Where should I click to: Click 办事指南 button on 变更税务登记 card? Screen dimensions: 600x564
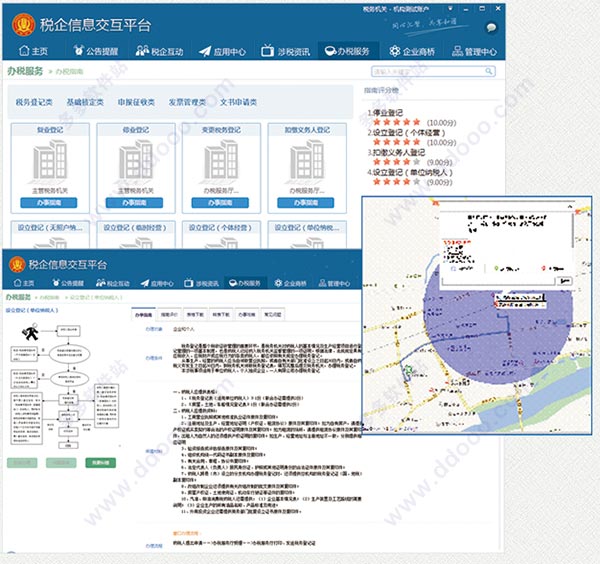220,202
